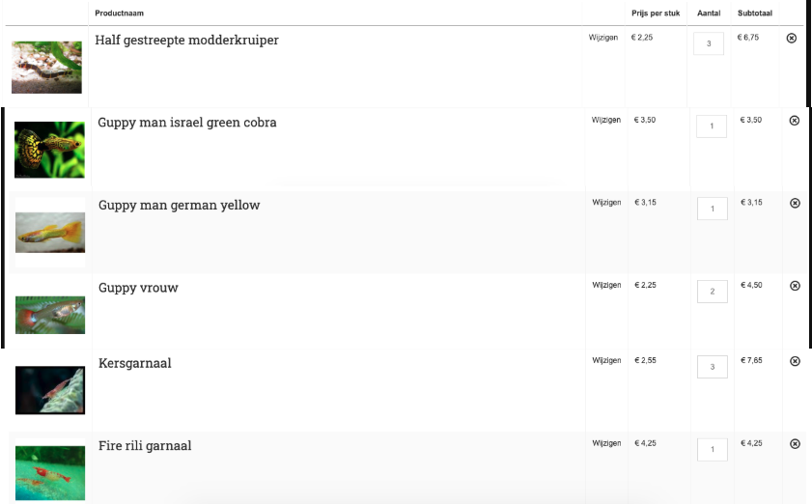Viewport: 812px width, 504px height.
Task: Open the Half gestreepte modderkruiper product link
Action: [186, 41]
